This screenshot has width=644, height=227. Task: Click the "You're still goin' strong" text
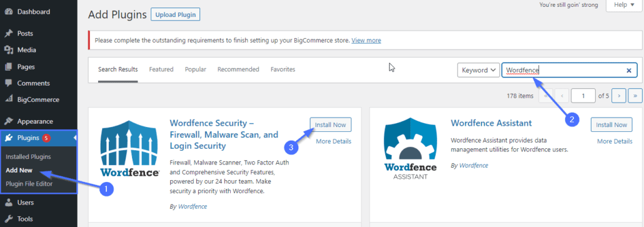568,5
